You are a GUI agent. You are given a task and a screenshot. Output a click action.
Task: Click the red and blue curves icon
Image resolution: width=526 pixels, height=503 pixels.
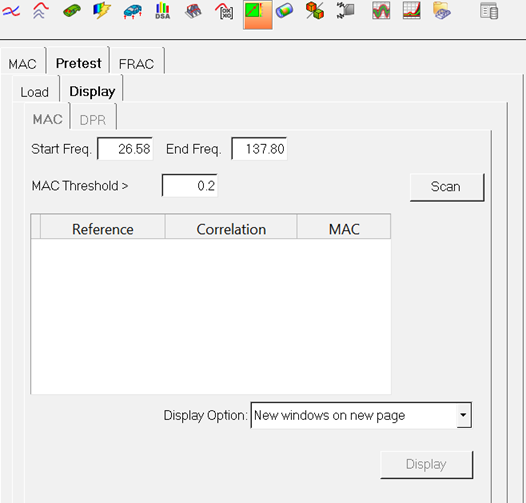click(11, 11)
